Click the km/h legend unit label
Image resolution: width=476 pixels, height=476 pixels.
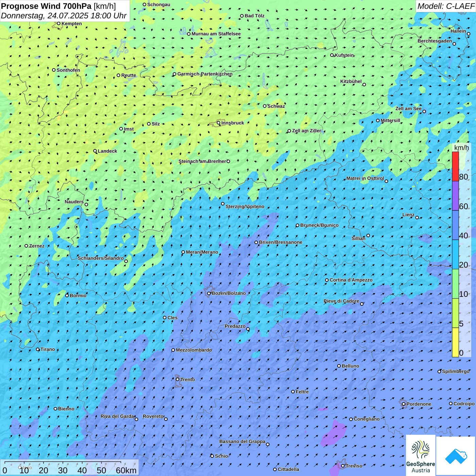(461, 147)
